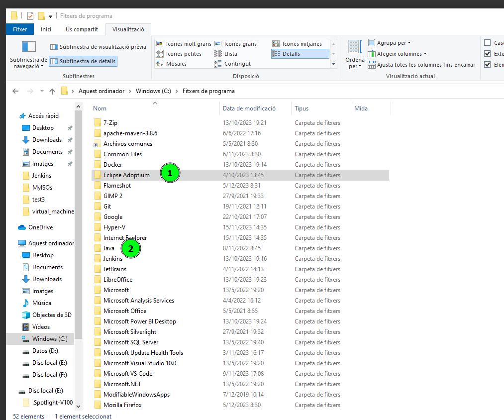Image resolution: width=504 pixels, height=420 pixels.
Task: Switch to the Inici tab
Action: (x=46, y=29)
